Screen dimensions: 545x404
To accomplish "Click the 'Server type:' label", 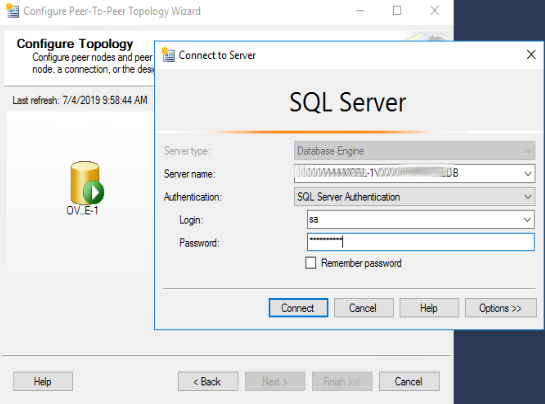I will 187,151.
